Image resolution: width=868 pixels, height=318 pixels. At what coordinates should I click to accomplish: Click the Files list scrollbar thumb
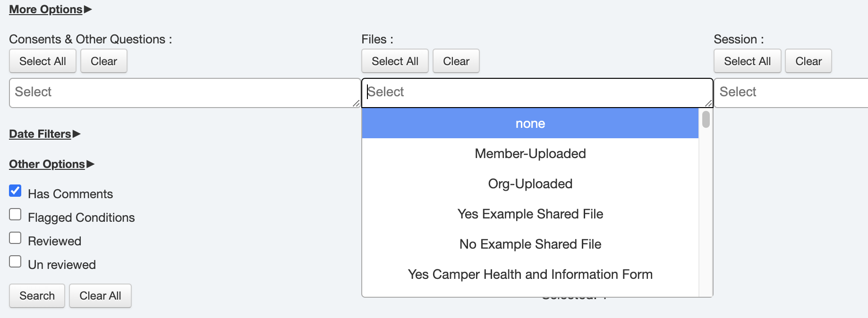click(706, 119)
